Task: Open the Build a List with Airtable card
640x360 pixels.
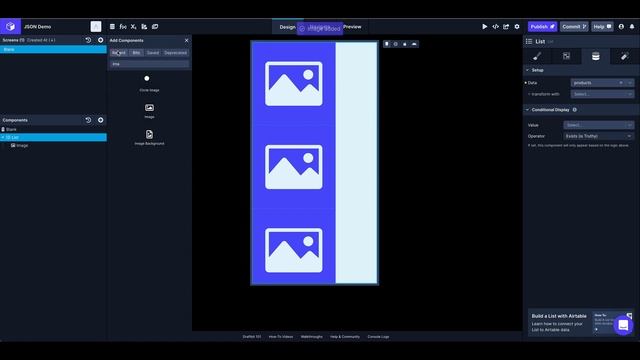Action: (580, 322)
